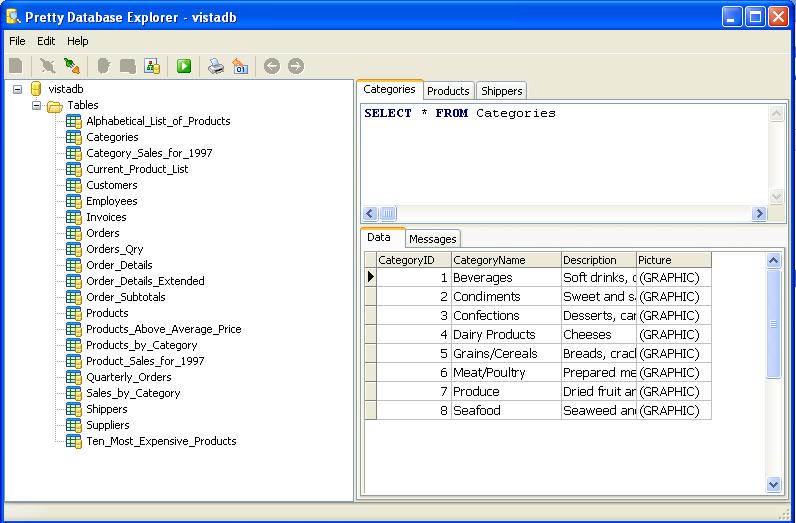796x523 pixels.
Task: Click the binary data export icon
Action: [240, 66]
